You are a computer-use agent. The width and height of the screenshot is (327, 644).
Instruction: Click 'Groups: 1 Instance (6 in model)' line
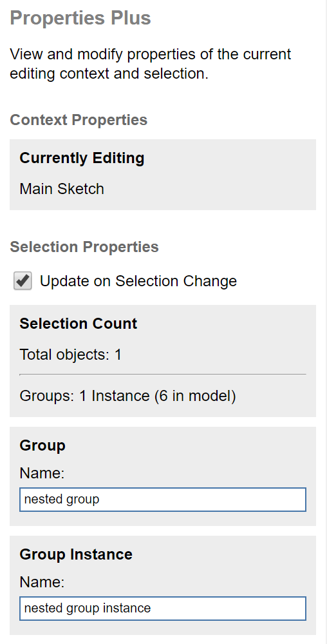(x=127, y=396)
